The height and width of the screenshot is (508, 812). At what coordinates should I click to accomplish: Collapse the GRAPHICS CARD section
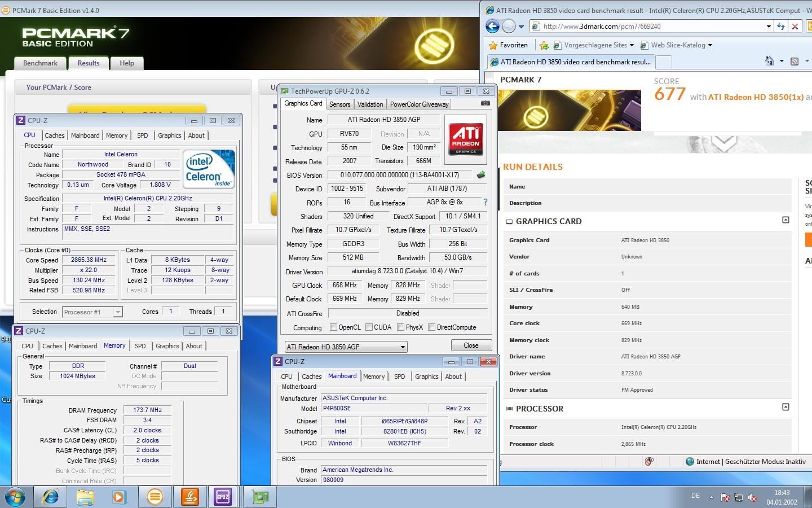point(785,220)
